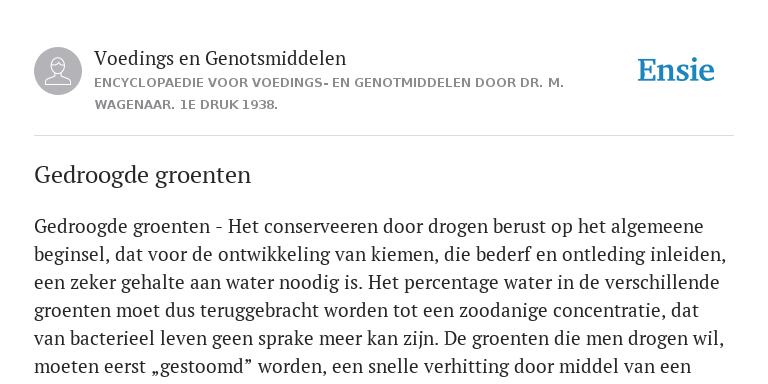Click the text WAGENAAR. 1E DRUK 1938.

[x=186, y=105]
